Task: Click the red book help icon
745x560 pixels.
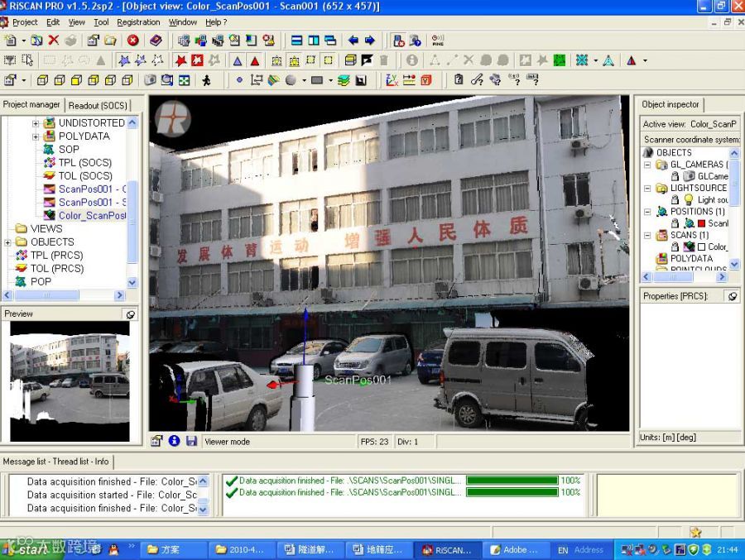Action: point(156,41)
